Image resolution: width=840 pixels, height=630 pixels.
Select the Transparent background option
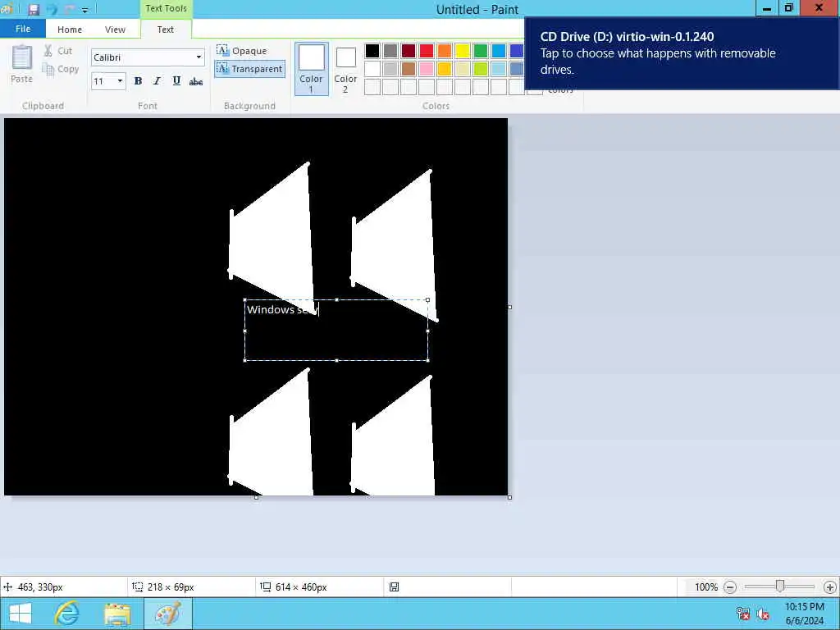click(x=249, y=69)
